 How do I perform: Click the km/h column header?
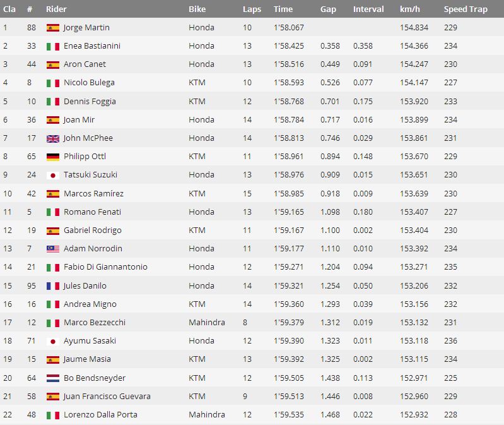[410, 9]
